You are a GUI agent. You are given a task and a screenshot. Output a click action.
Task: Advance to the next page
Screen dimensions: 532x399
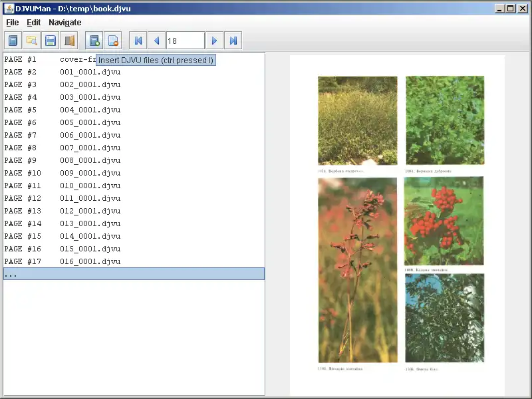coord(214,41)
